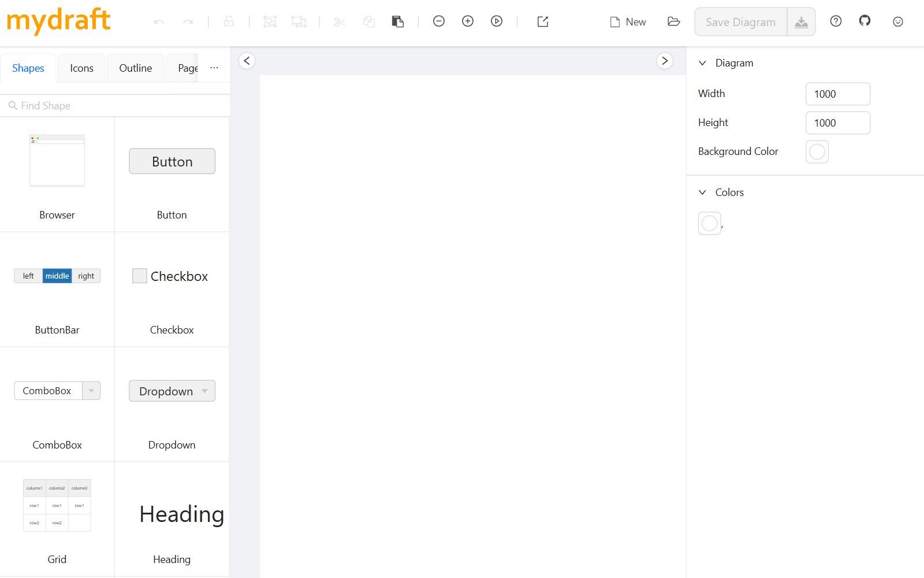Image resolution: width=924 pixels, height=578 pixels.
Task: Click the Width input field
Action: pos(837,94)
